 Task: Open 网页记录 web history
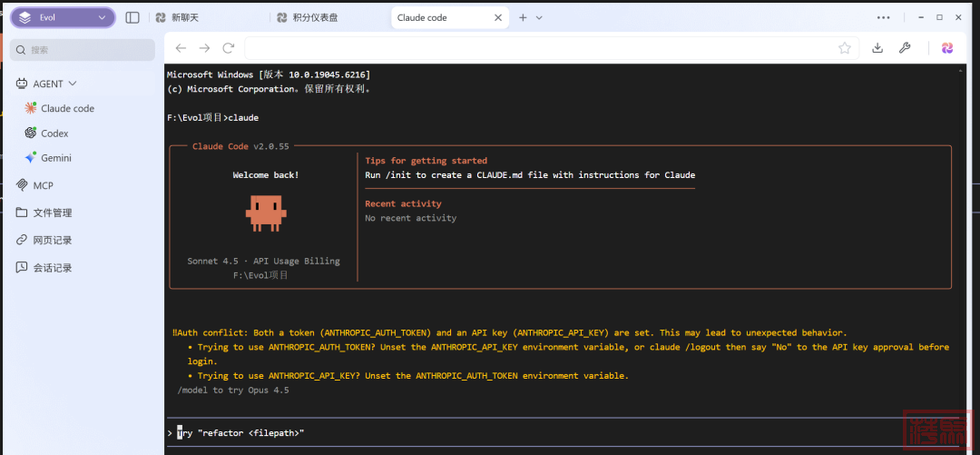pos(52,241)
